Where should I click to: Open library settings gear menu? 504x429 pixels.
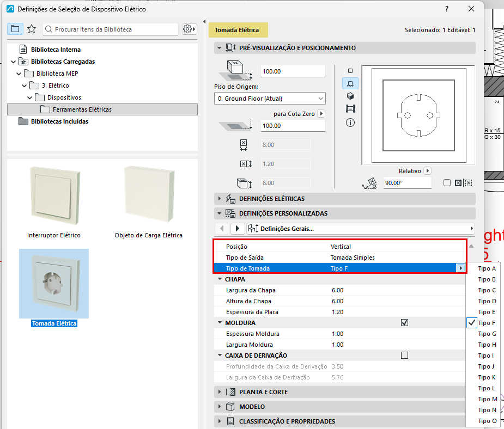[x=189, y=29]
